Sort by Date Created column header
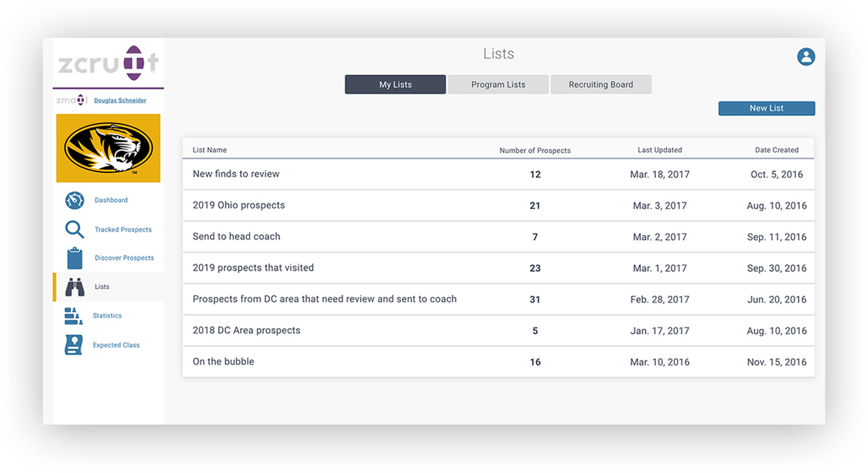Viewport: 868px width, 473px height. point(777,150)
